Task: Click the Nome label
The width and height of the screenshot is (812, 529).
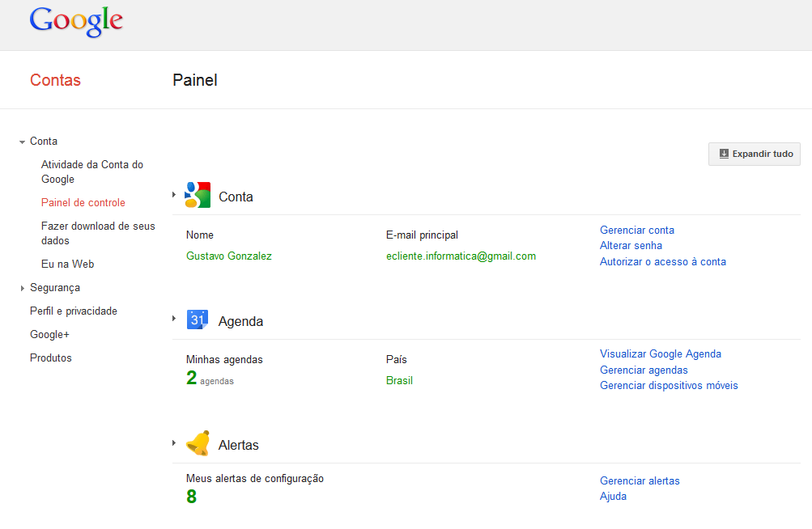Action: pyautogui.click(x=200, y=235)
